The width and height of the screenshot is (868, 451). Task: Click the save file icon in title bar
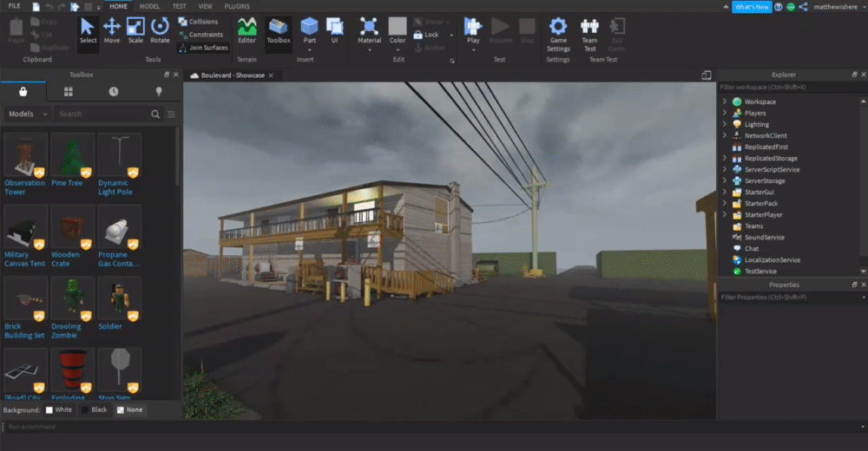click(x=36, y=7)
